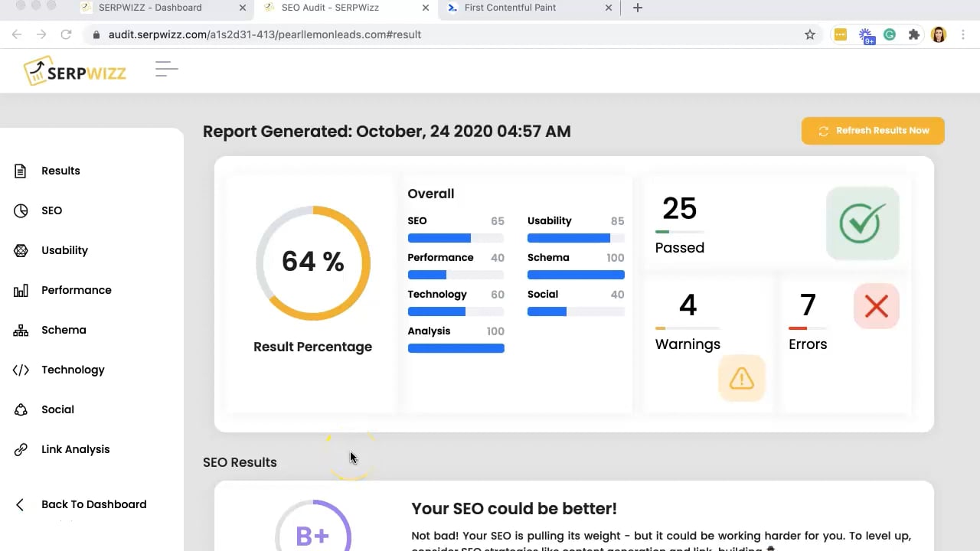Click the red Errors X icon

(x=876, y=306)
